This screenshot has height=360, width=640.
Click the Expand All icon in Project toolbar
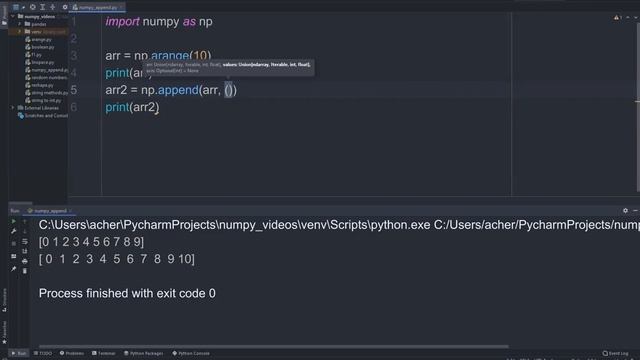click(x=42, y=7)
